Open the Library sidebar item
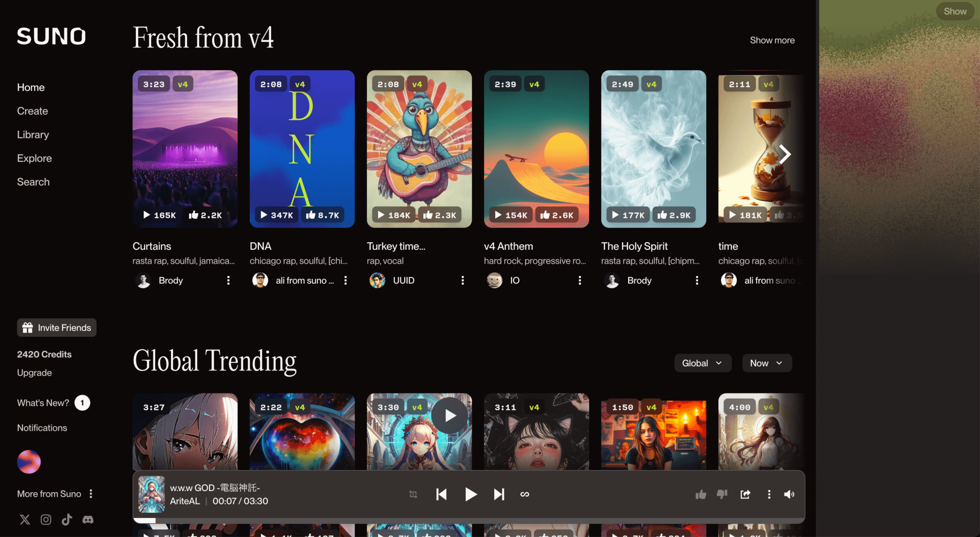The image size is (980, 537). pos(33,135)
